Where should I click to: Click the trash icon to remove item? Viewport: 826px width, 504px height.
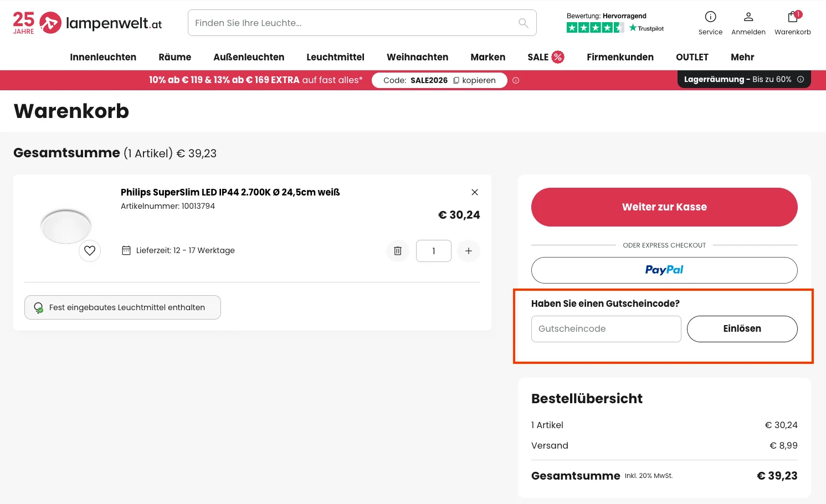(397, 251)
